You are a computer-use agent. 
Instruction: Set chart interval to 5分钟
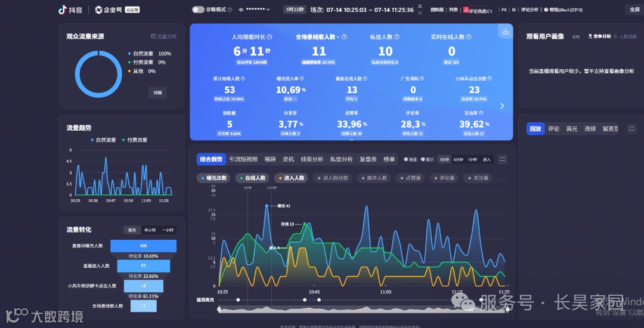point(458,160)
